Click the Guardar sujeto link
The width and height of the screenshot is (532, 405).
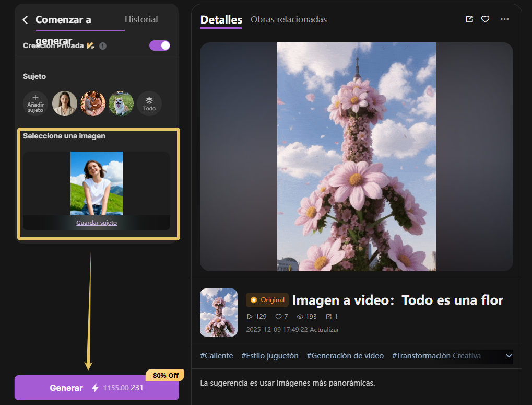pos(96,222)
